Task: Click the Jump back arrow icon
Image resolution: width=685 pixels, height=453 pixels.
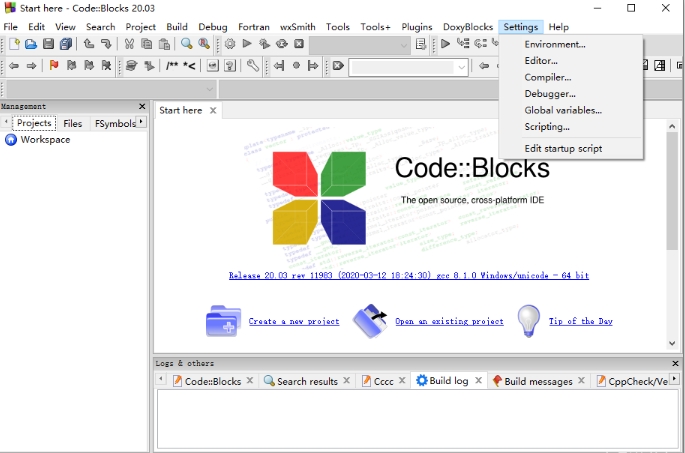Action: (14, 66)
